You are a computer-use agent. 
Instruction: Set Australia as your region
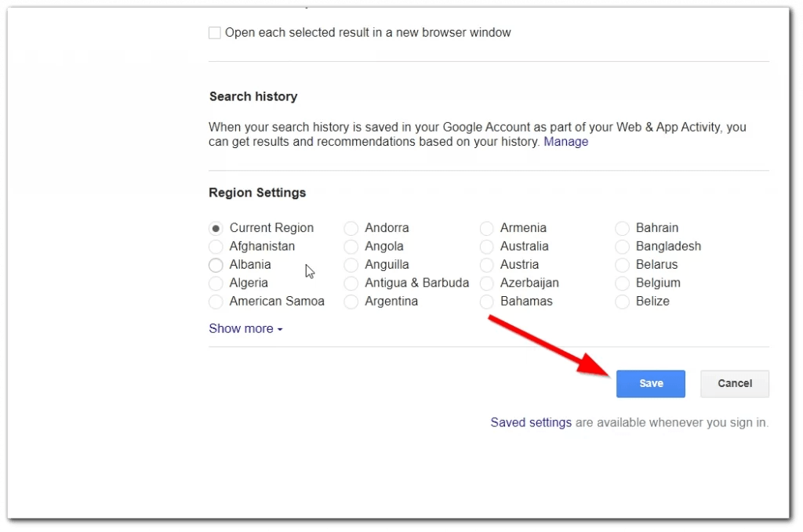(x=486, y=246)
